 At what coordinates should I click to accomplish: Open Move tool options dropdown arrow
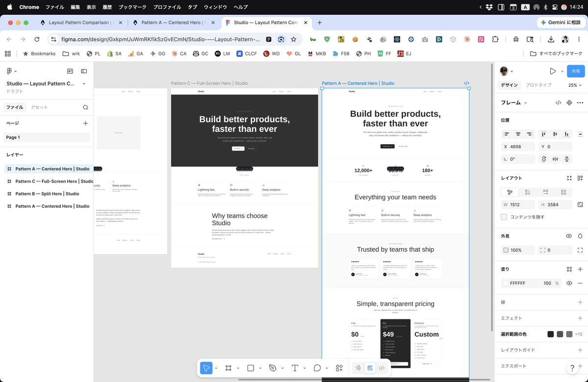pos(216,368)
